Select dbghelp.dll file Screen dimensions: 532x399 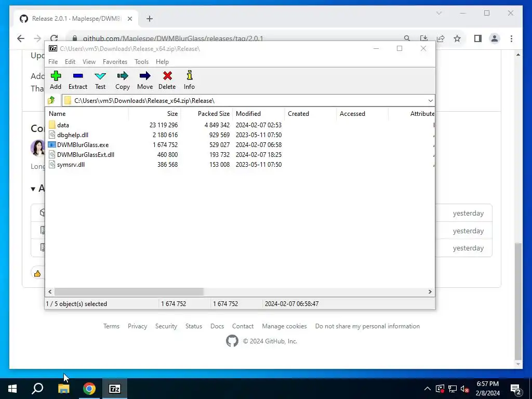[68, 135]
